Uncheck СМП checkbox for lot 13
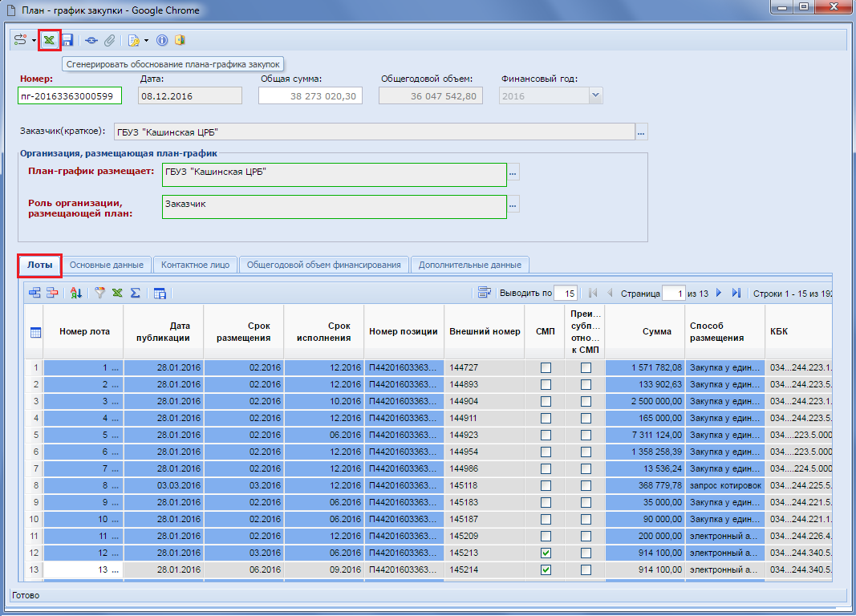856x616 pixels. [x=546, y=569]
